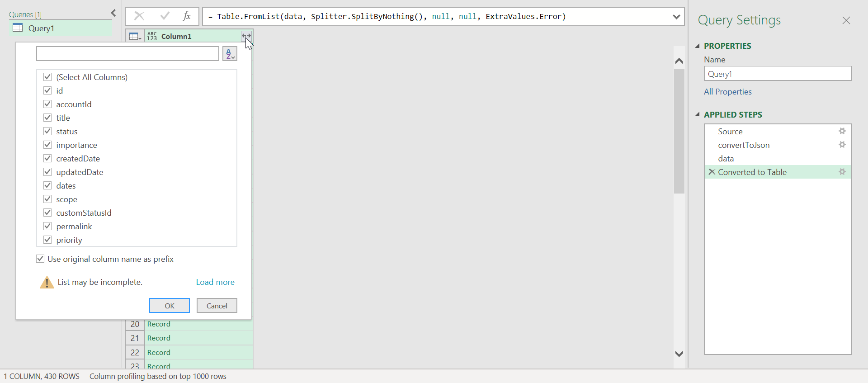Close the Query Settings pane
The width and height of the screenshot is (868, 383).
click(x=846, y=20)
